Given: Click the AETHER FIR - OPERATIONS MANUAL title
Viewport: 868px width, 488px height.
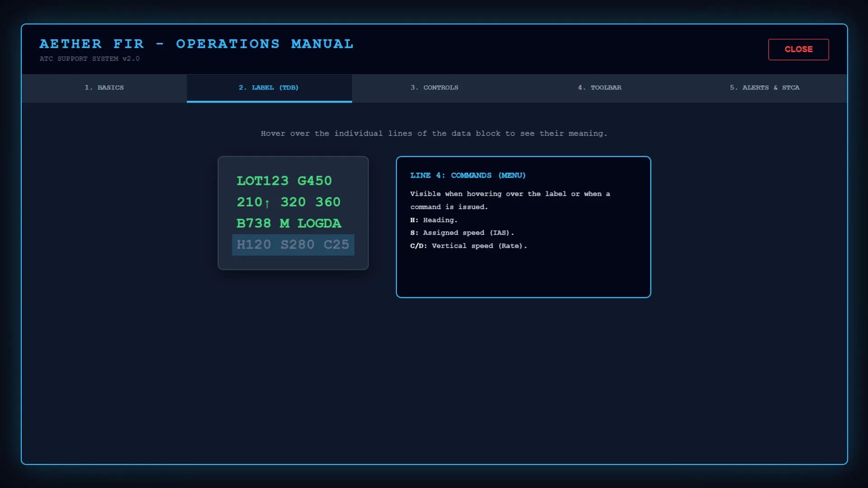Looking at the screenshot, I should tap(196, 44).
